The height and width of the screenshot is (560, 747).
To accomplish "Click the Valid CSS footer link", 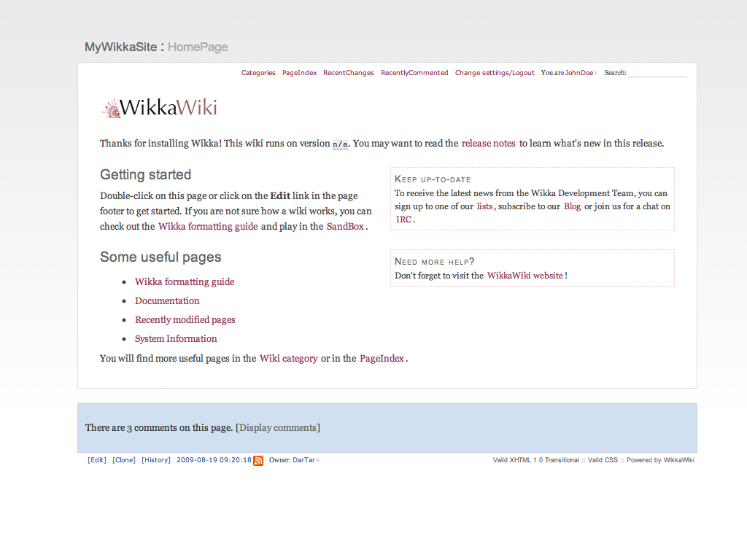I will click(603, 460).
